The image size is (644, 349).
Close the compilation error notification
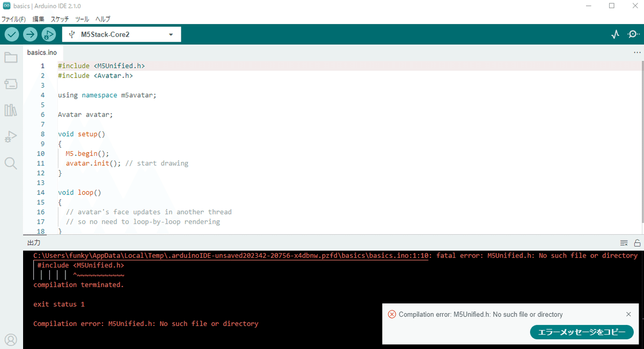pos(629,314)
